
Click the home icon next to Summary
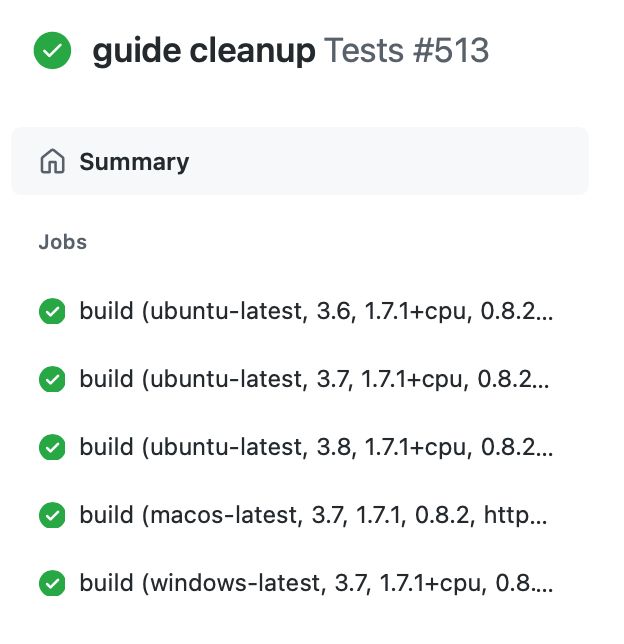click(53, 161)
